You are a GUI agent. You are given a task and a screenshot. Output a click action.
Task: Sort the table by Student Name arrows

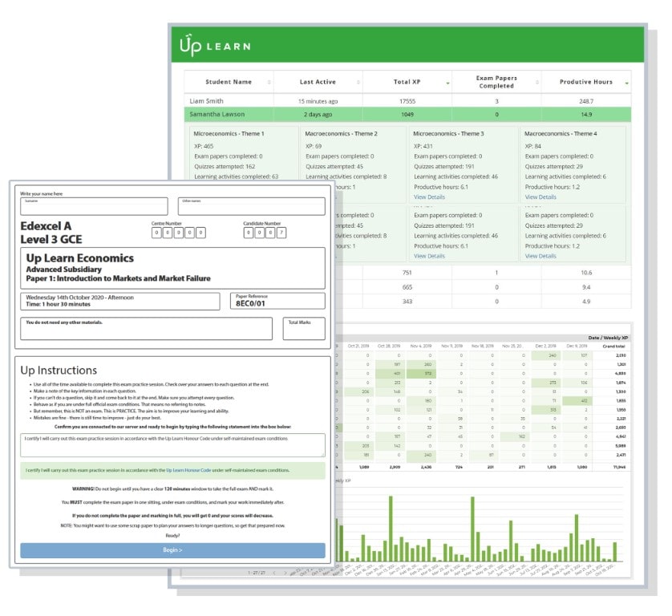pos(269,82)
